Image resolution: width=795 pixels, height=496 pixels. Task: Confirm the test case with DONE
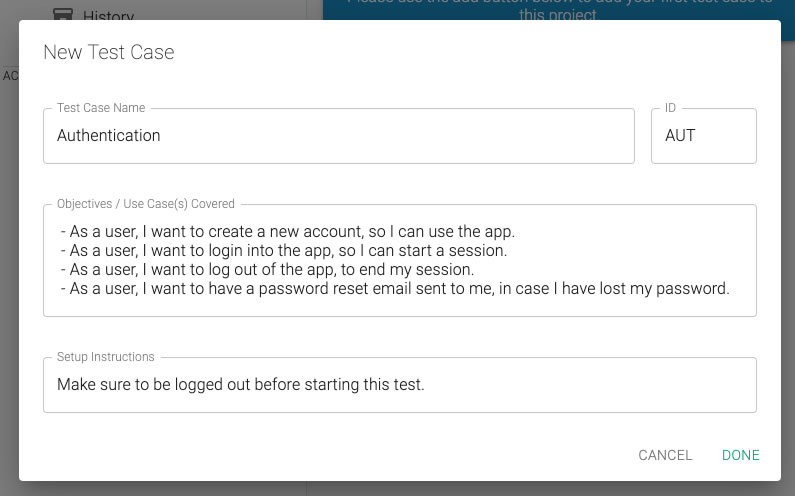click(740, 455)
